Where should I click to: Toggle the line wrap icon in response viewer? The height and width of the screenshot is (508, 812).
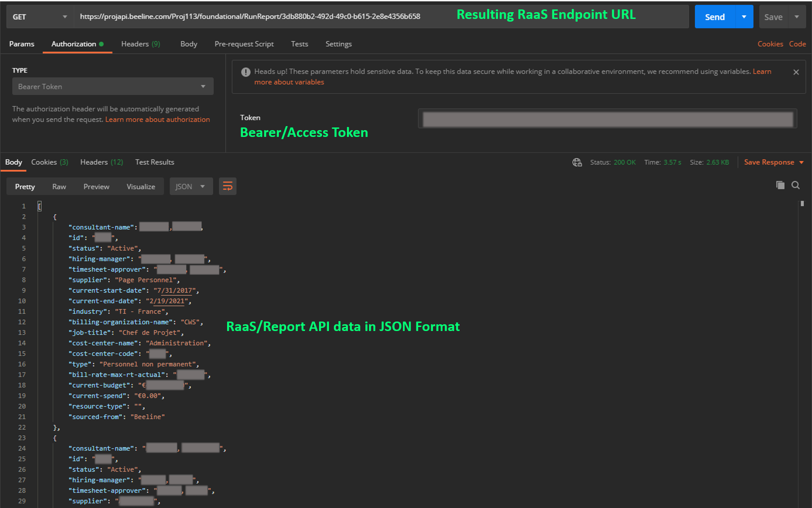pos(228,186)
